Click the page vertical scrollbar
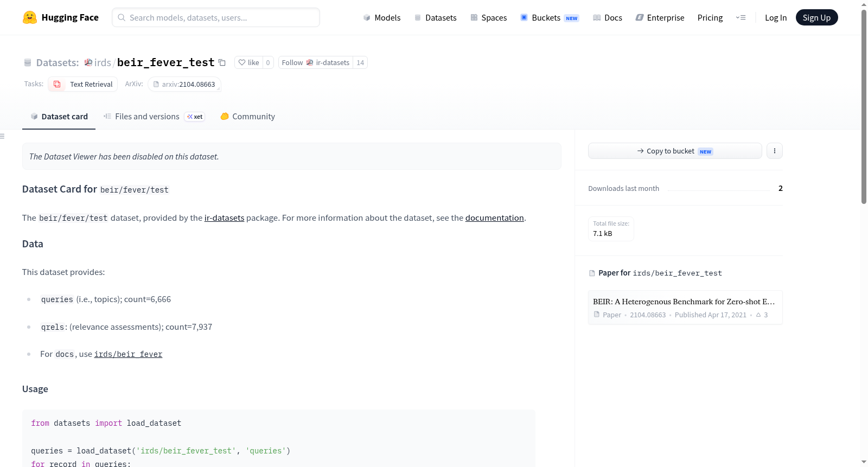Image resolution: width=868 pixels, height=467 pixels. [864, 106]
